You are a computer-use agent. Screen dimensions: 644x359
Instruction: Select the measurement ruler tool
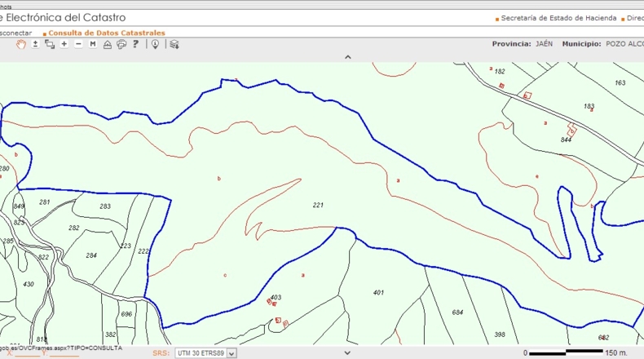107,44
